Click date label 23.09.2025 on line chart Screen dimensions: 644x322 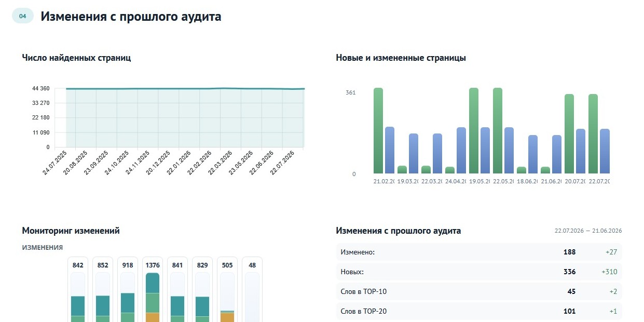point(97,163)
